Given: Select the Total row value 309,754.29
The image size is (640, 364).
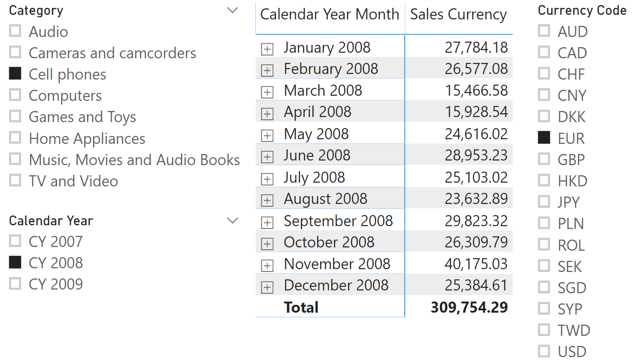Looking at the screenshot, I should coord(469,307).
